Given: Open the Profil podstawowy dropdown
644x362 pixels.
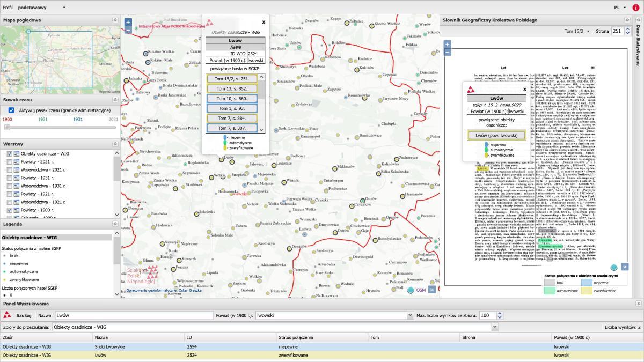Looking at the screenshot, I should 42,8.
